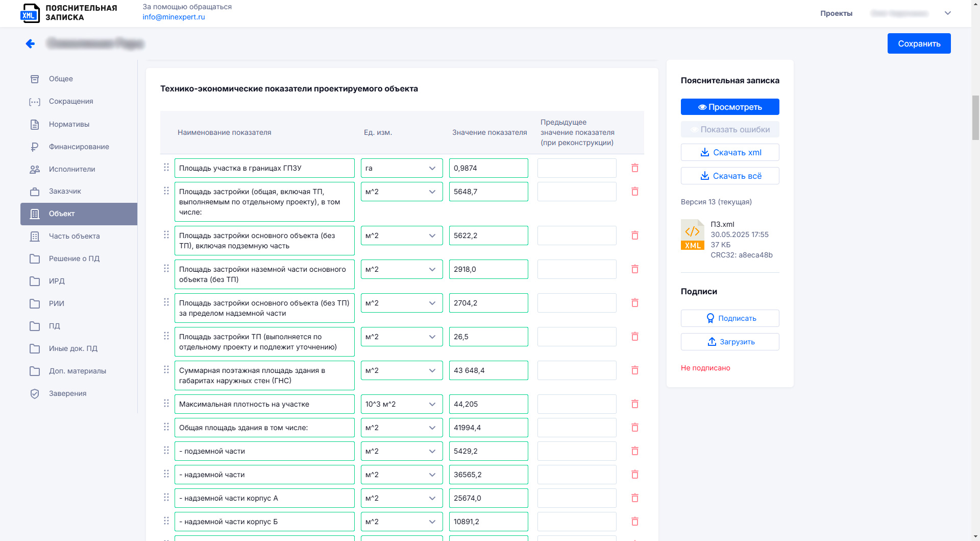Image resolution: width=980 pixels, height=541 pixels.
Task: Delete the row with value 5648,7
Action: point(635,192)
